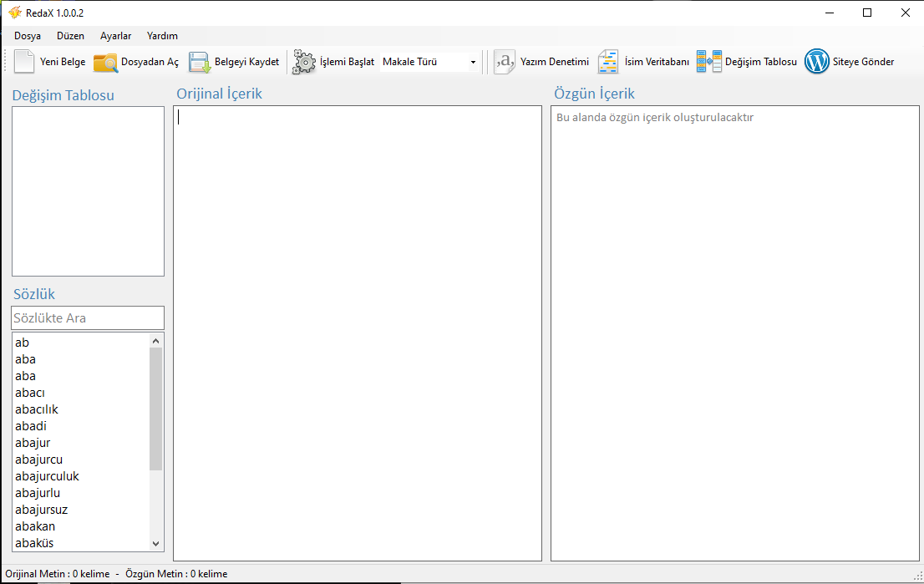
Task: Click the Yeni Belge label
Action: coord(63,62)
